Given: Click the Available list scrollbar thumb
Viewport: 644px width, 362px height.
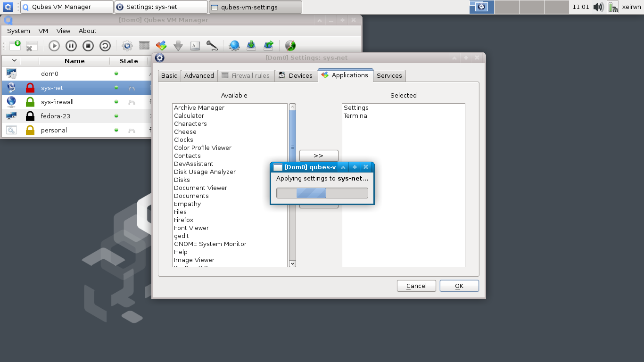Looking at the screenshot, I should click(x=293, y=148).
